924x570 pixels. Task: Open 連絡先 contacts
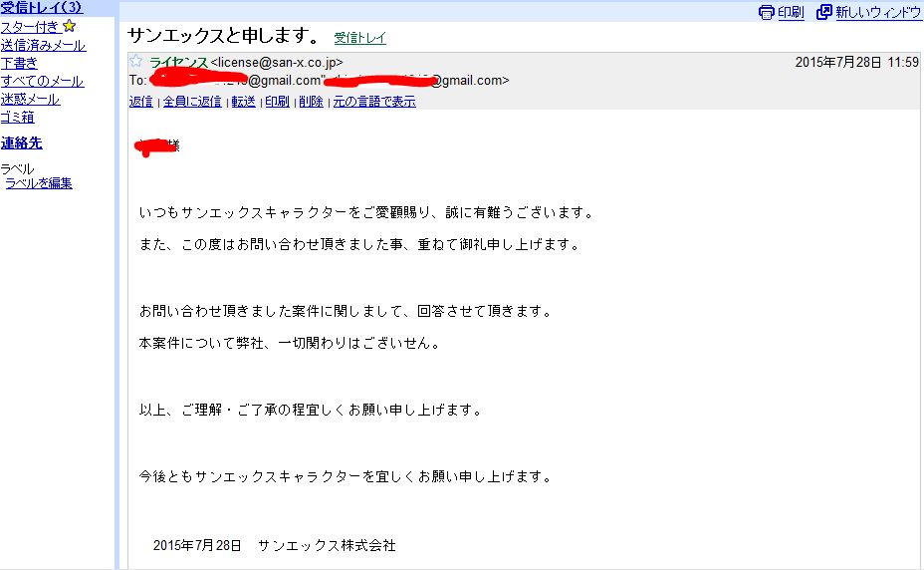coord(21,142)
